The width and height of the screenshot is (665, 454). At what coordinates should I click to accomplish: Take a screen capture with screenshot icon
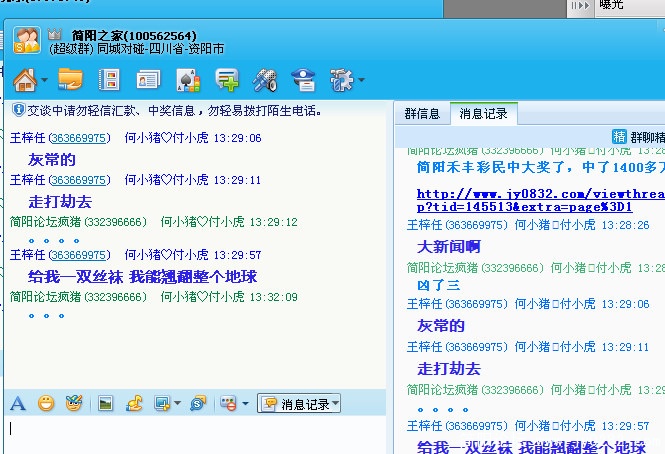(x=162, y=403)
